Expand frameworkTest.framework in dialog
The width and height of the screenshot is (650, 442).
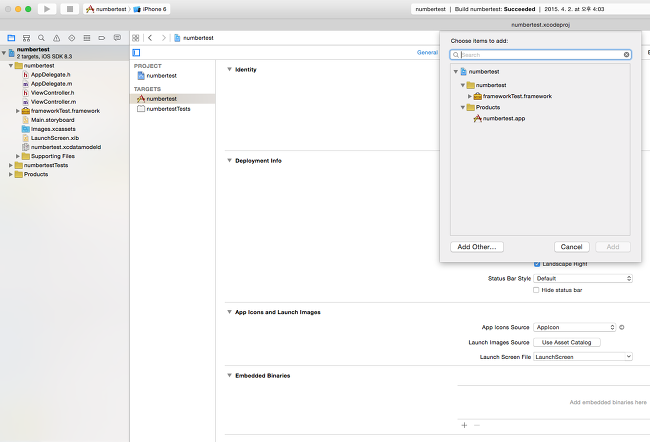coord(470,96)
